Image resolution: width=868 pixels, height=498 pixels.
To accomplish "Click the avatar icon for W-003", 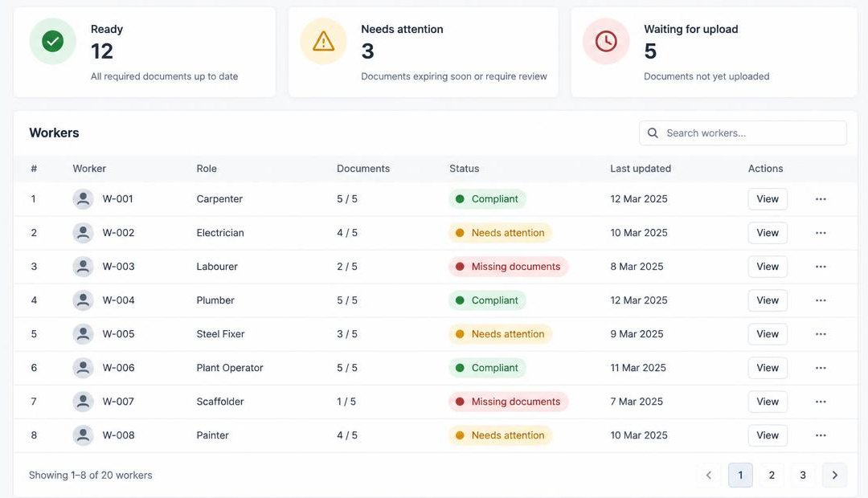I will (x=83, y=267).
